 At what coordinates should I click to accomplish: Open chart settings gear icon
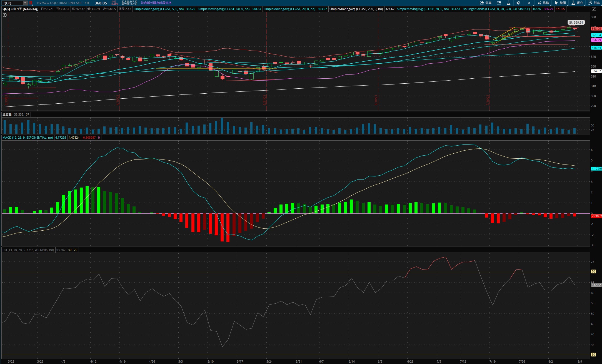pyautogui.click(x=518, y=3)
